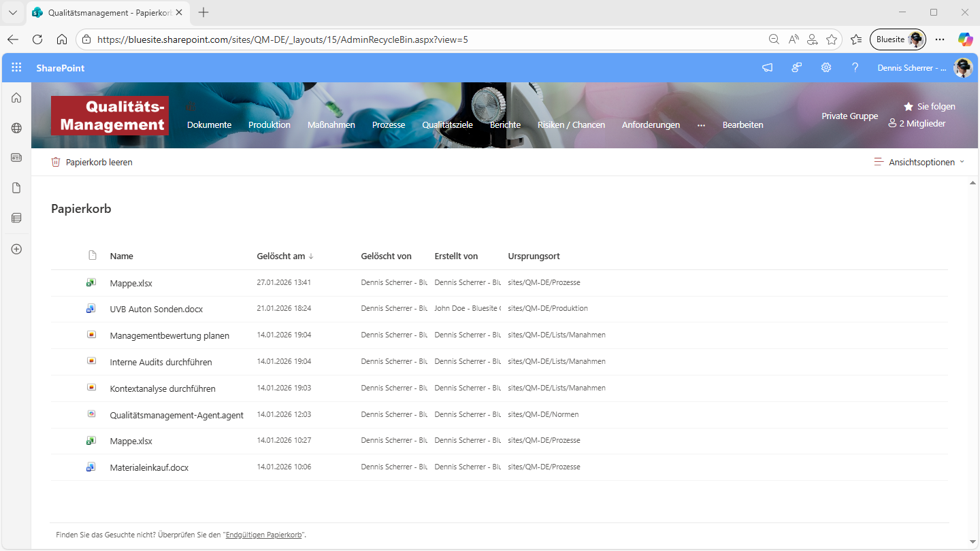Click the create plus icon in left rail
Viewport: 980px width, 551px height.
click(16, 249)
